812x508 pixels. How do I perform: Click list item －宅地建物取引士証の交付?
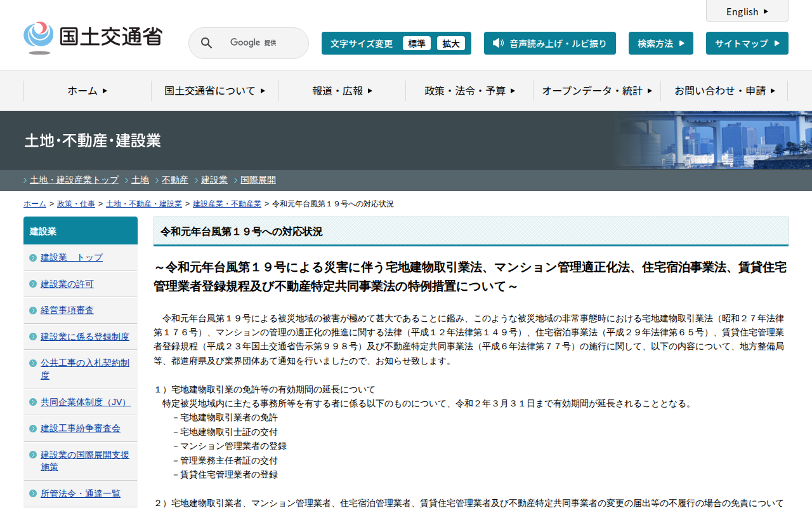pyautogui.click(x=225, y=432)
